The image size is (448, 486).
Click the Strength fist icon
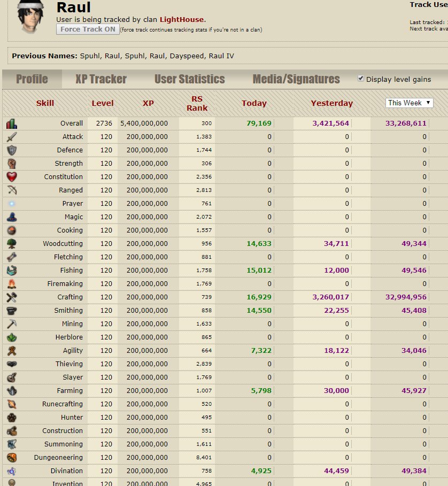click(x=12, y=164)
